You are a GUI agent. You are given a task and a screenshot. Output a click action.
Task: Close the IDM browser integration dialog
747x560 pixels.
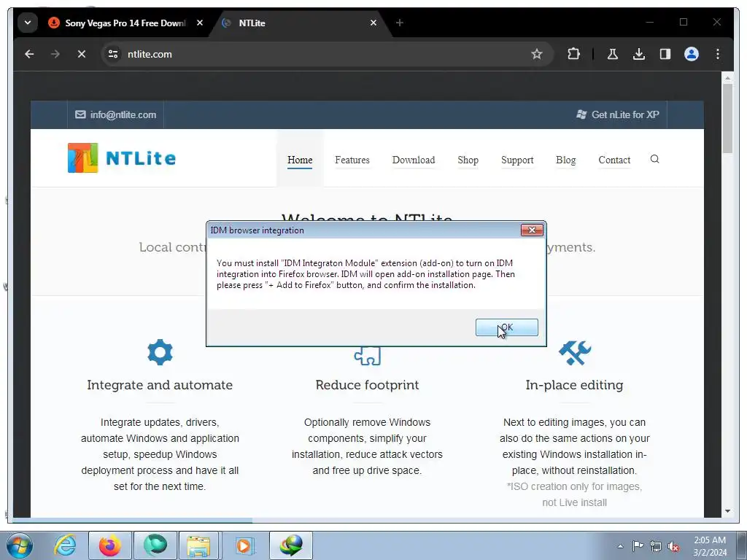click(532, 230)
